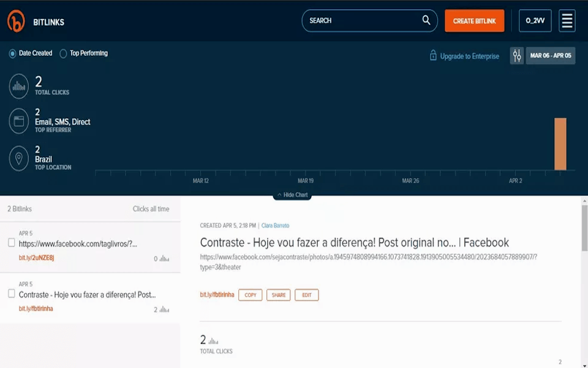The width and height of the screenshot is (588, 368).
Task: Click the Total Clicks chart icon
Action: [19, 86]
